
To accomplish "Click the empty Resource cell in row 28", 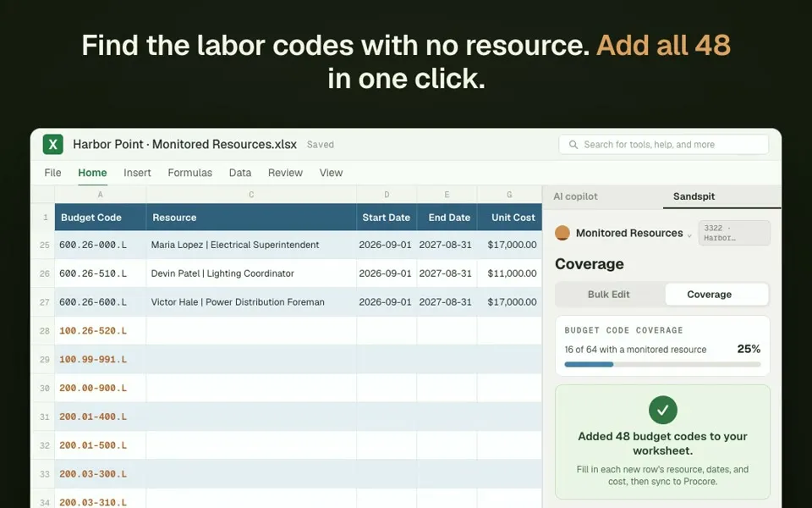I will click(x=251, y=331).
